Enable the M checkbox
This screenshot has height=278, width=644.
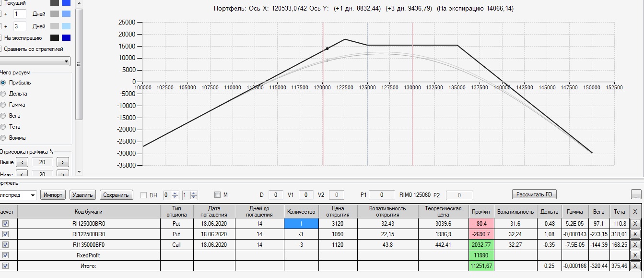point(217,195)
